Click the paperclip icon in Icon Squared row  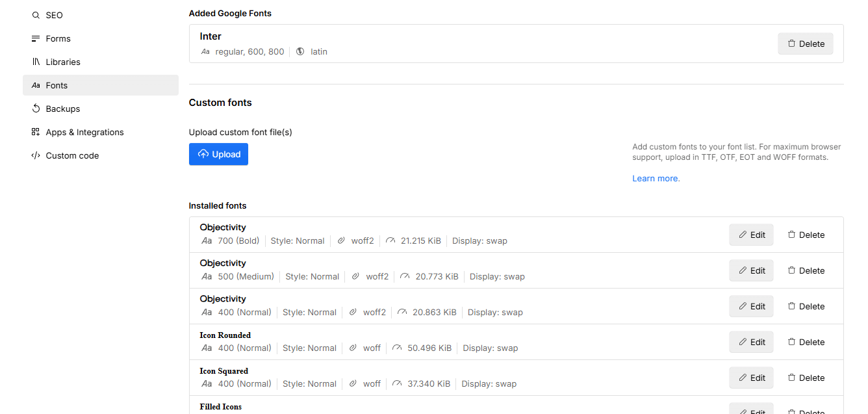(353, 383)
